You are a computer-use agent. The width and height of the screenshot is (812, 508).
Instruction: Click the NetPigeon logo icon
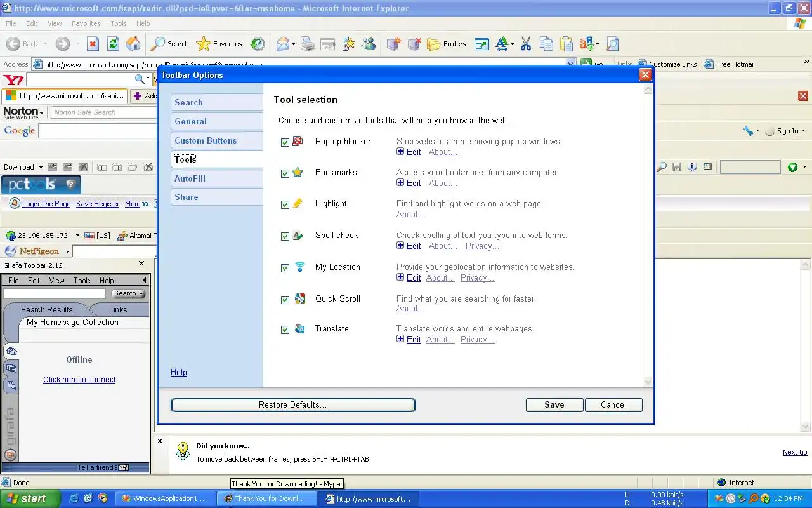click(x=10, y=251)
